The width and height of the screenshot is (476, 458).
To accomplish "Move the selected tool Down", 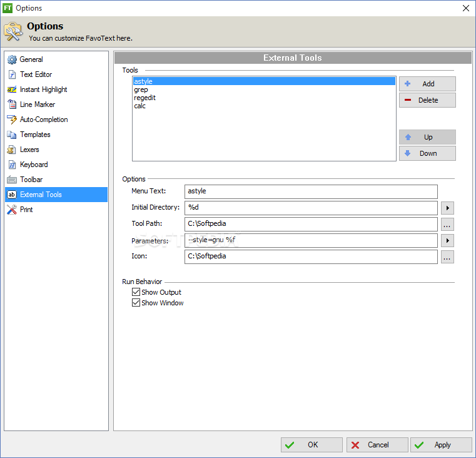I will point(427,153).
